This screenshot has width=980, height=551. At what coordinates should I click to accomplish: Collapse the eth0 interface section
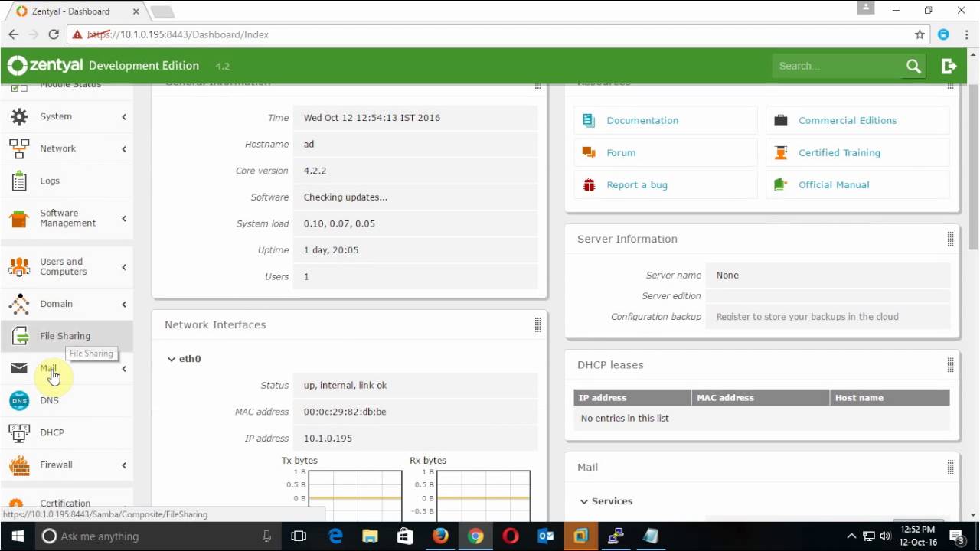pyautogui.click(x=171, y=358)
